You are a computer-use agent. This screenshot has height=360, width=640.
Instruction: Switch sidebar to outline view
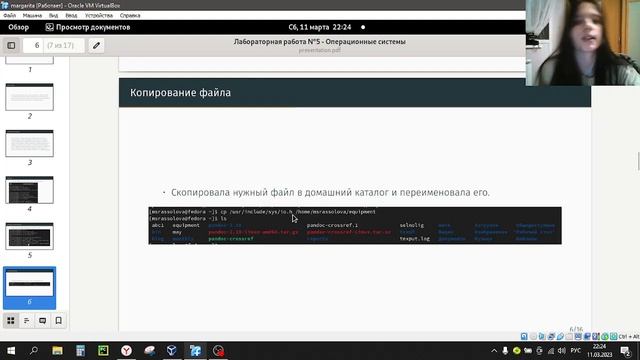27,320
